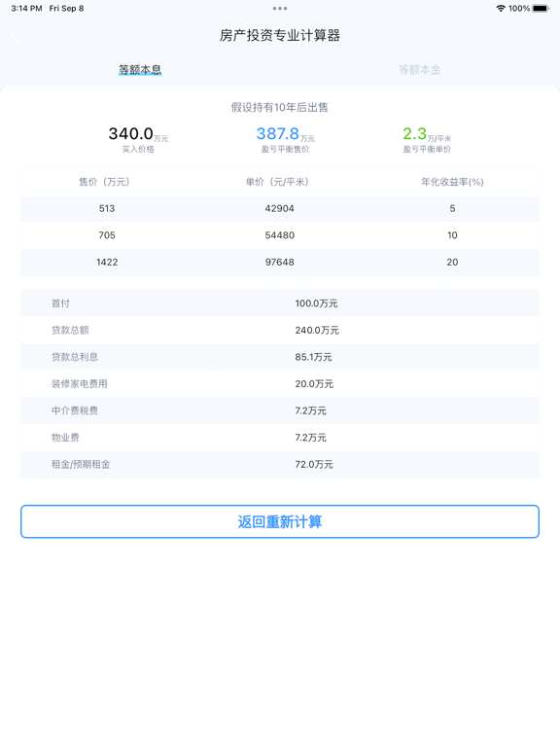Switch to the 等额本金 tab
This screenshot has width=560, height=747.
coord(420,70)
